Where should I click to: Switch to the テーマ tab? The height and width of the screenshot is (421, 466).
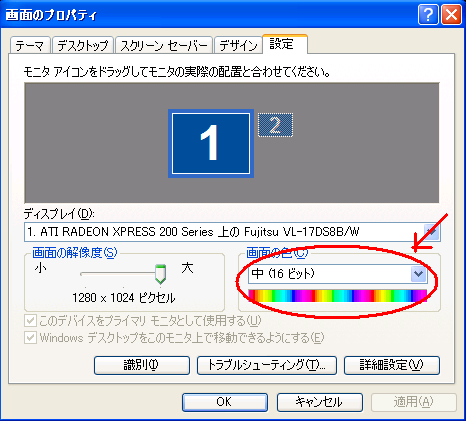(30, 45)
